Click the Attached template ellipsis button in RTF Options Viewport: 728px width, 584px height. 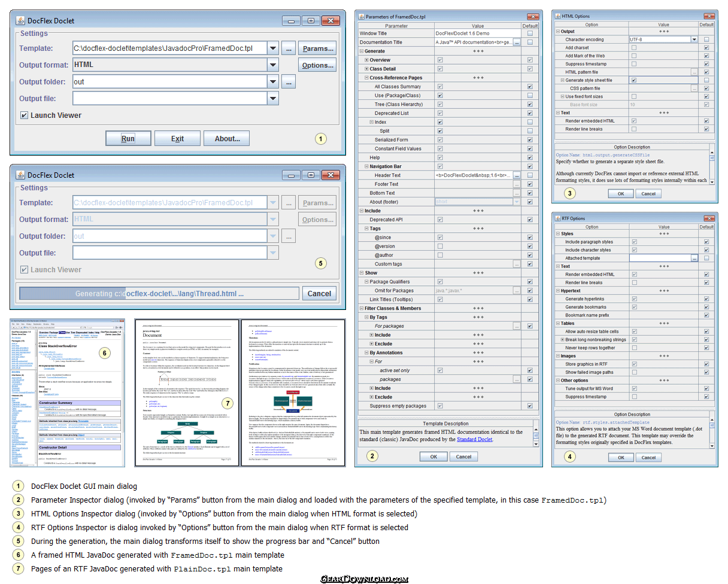click(694, 258)
